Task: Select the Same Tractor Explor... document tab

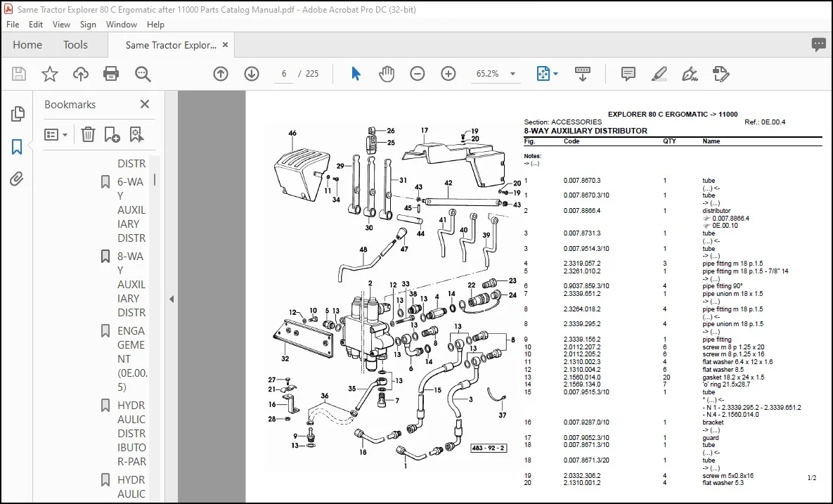Action: pyautogui.click(x=171, y=45)
